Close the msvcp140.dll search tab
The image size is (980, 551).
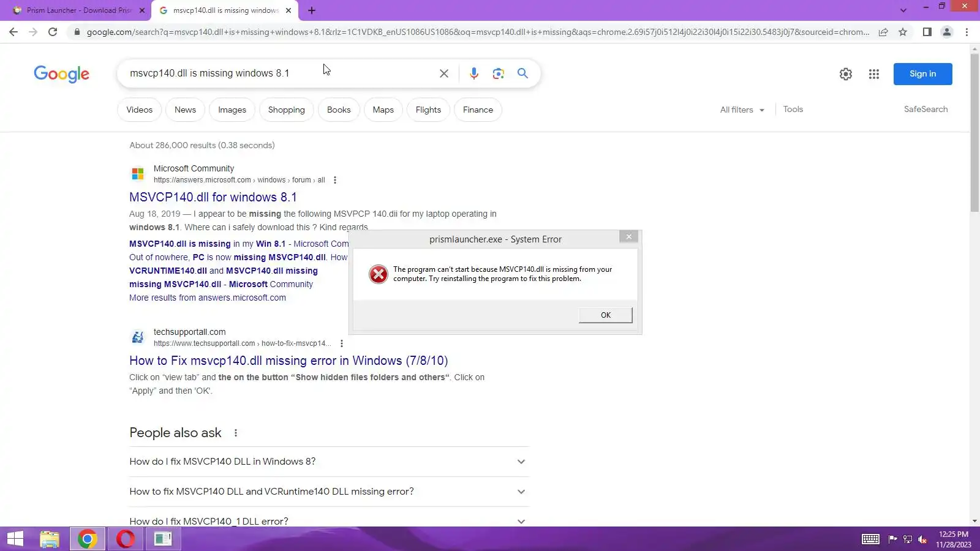pyautogui.click(x=288, y=10)
